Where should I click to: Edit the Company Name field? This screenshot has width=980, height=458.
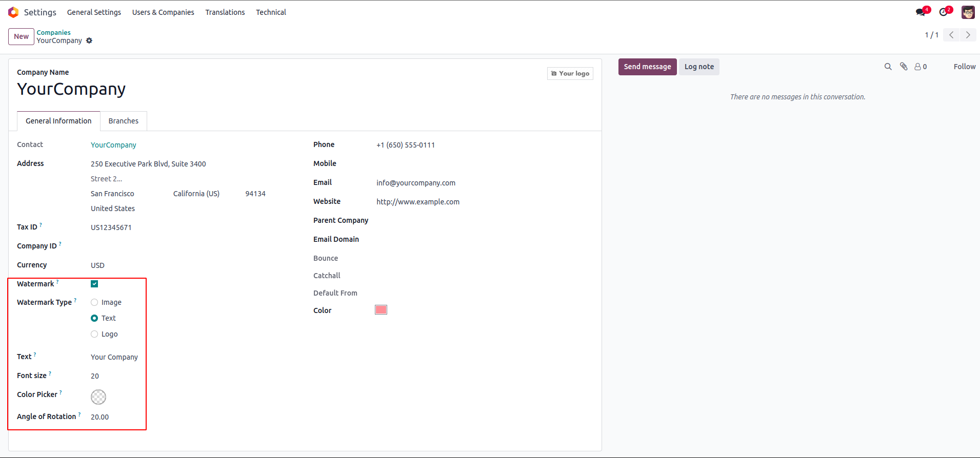coord(71,89)
